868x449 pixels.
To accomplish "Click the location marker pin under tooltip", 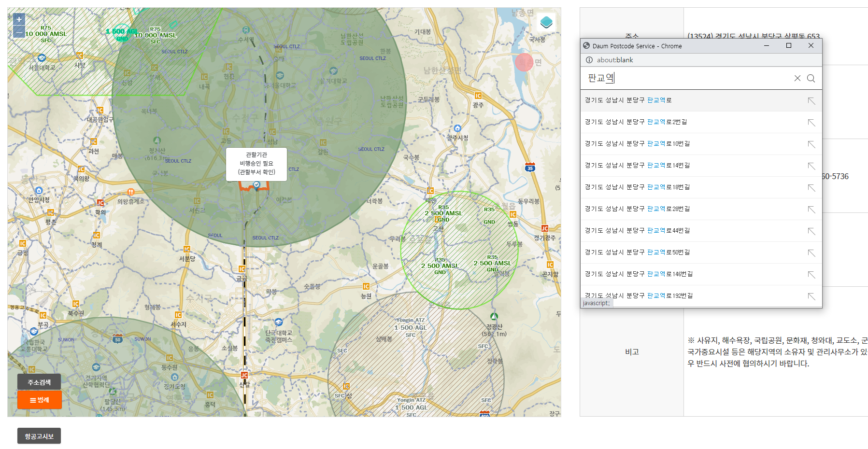I will 256,184.
